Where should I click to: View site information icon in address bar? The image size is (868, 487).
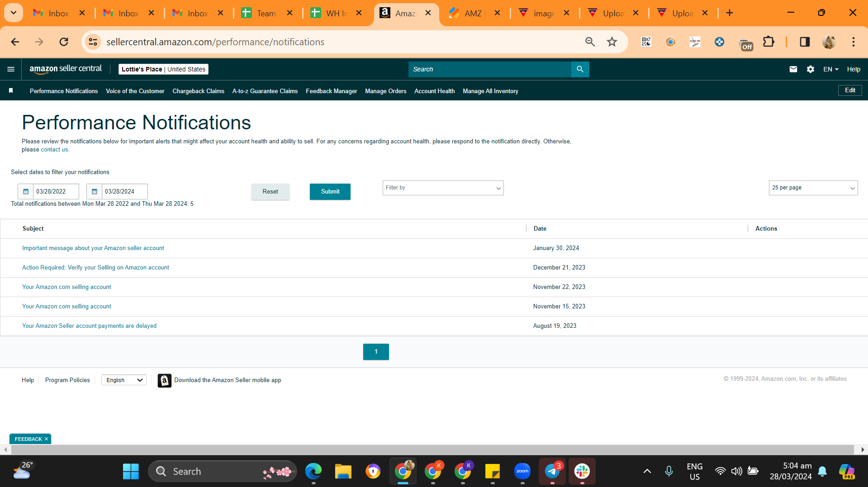click(x=93, y=42)
